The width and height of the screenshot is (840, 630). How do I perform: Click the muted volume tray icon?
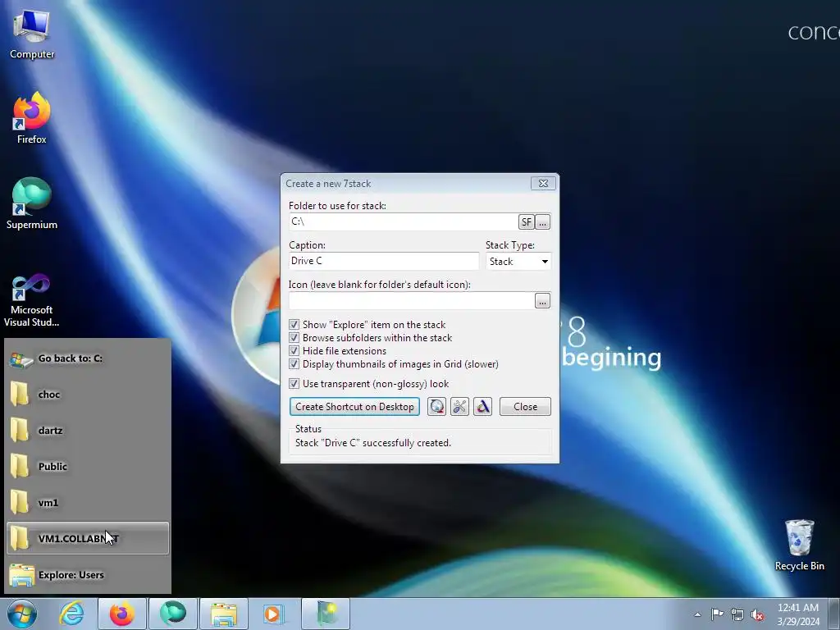757,614
